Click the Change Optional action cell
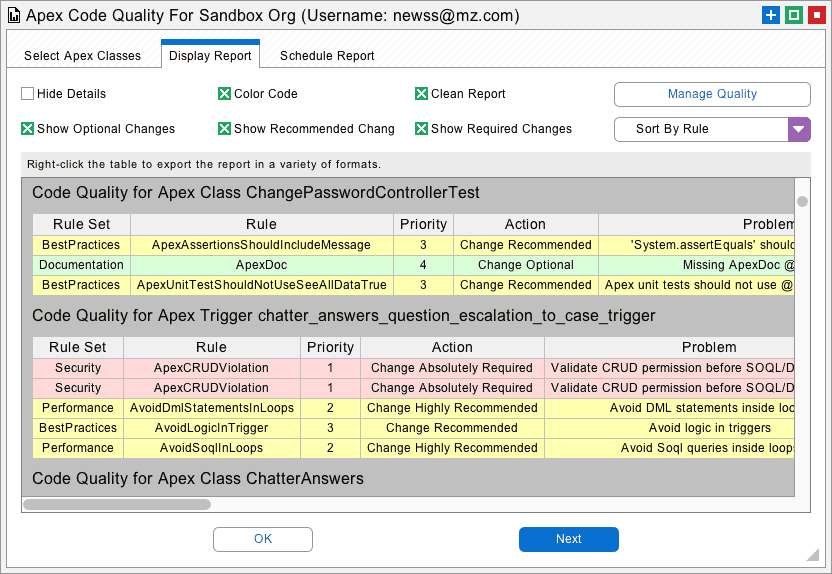Viewport: 832px width, 574px height. click(525, 265)
